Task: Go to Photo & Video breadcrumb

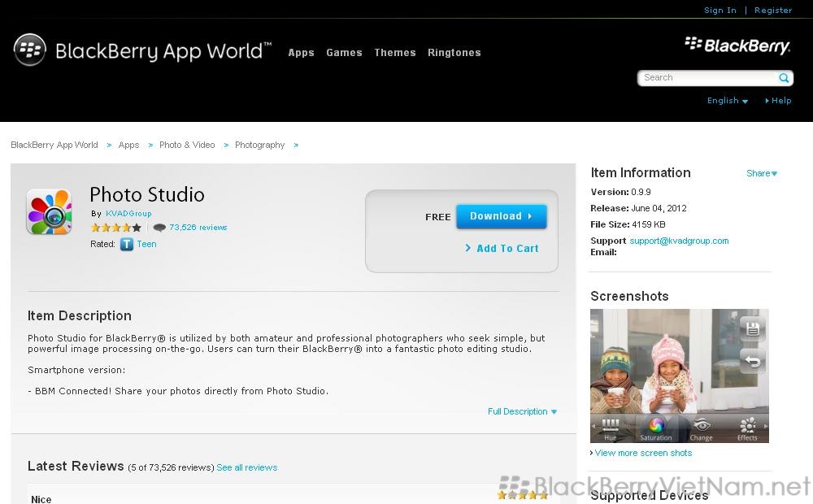Action: [187, 146]
